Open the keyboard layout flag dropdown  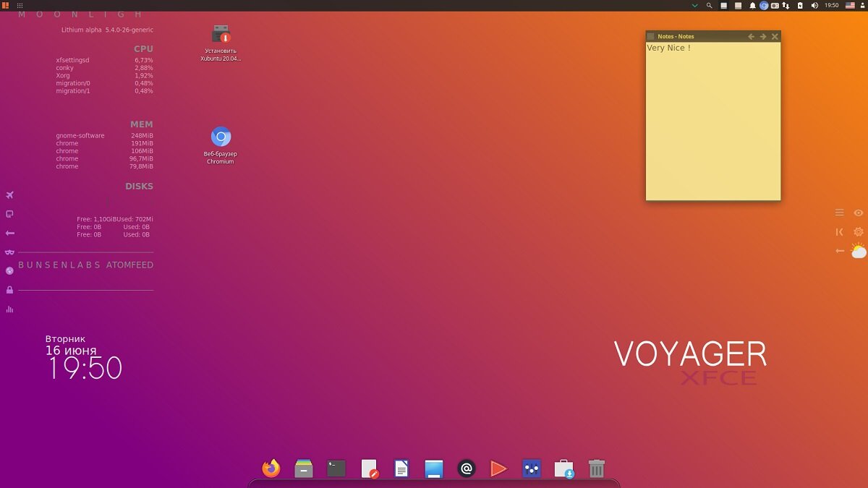pyautogui.click(x=850, y=5)
